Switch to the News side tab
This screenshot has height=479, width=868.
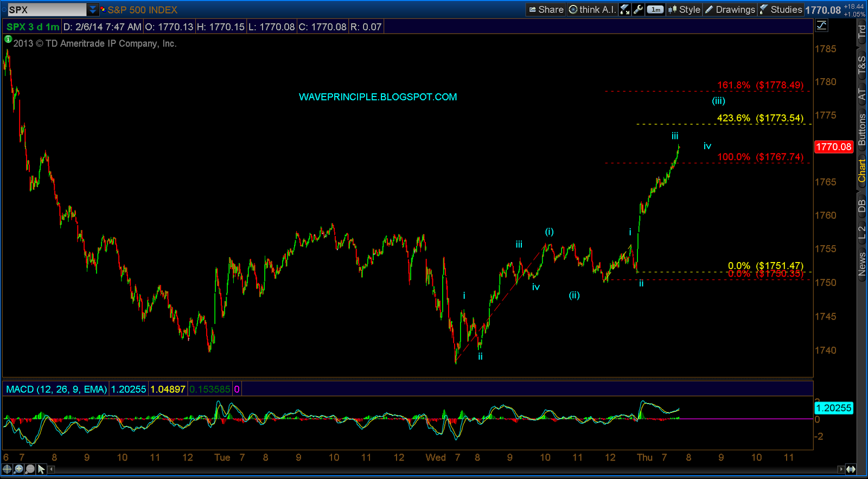(861, 264)
